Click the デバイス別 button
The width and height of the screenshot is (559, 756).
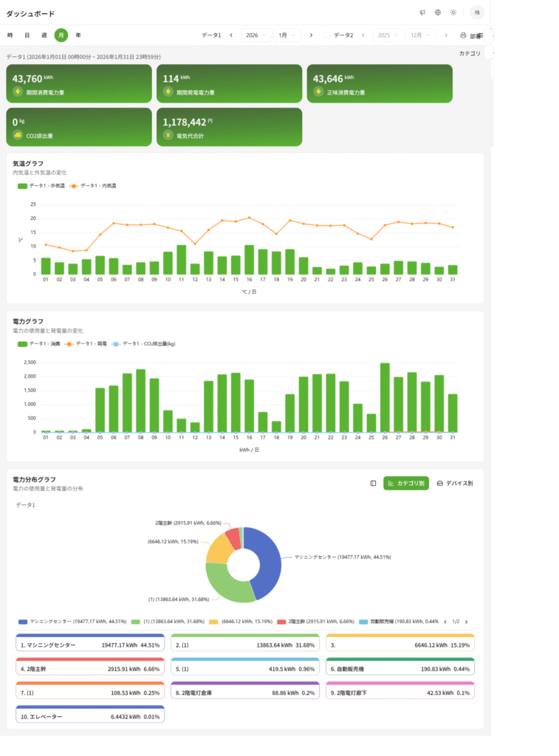click(x=454, y=483)
